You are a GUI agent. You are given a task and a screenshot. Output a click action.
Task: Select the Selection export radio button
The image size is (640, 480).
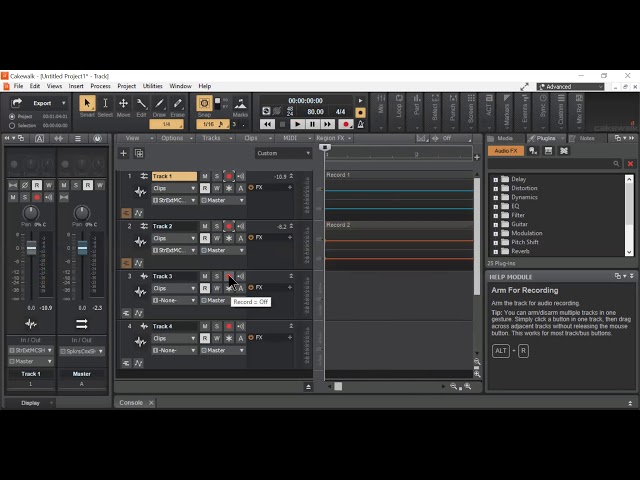click(x=12, y=126)
